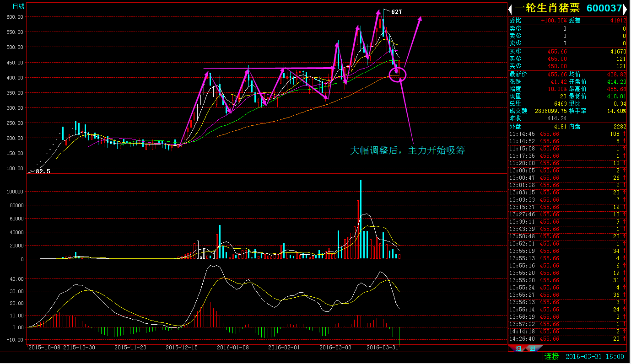Select the 委差 value 41912

[x=618, y=21]
